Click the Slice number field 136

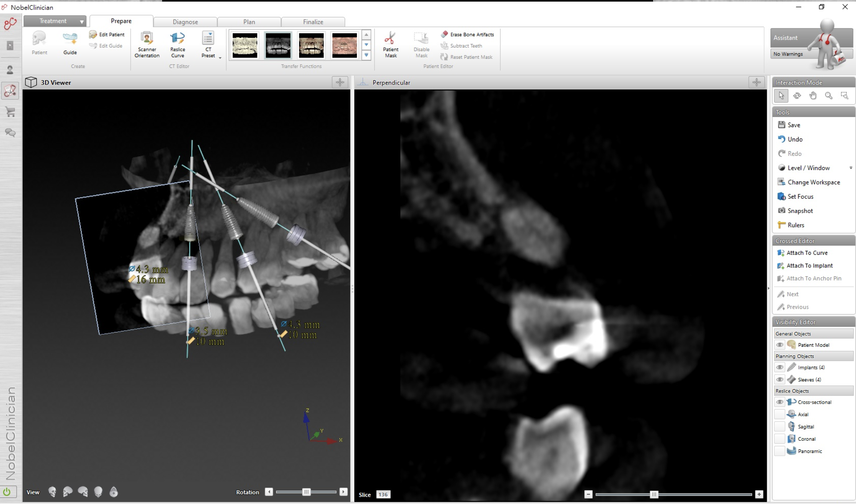click(383, 494)
